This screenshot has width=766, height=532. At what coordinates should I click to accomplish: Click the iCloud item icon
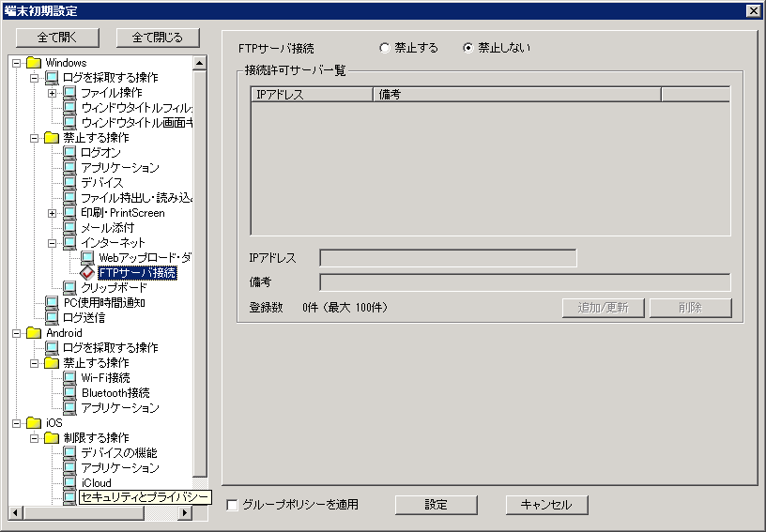point(69,483)
